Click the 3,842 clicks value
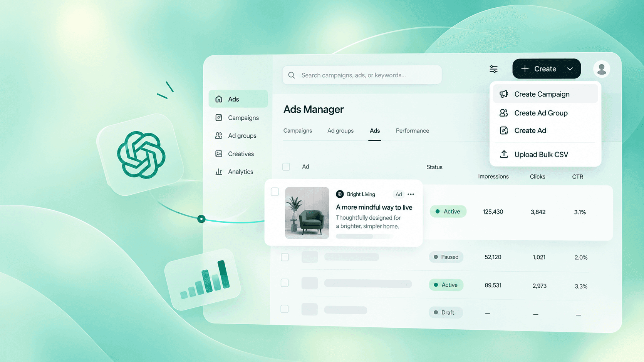 [x=538, y=212]
